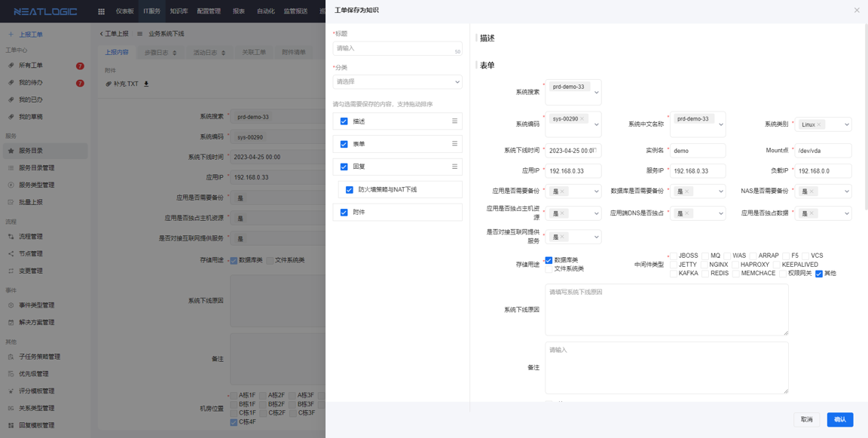Open the 是否对接互联网提供服务 dropdown
Screen dimensions: 868x438
tap(573, 237)
